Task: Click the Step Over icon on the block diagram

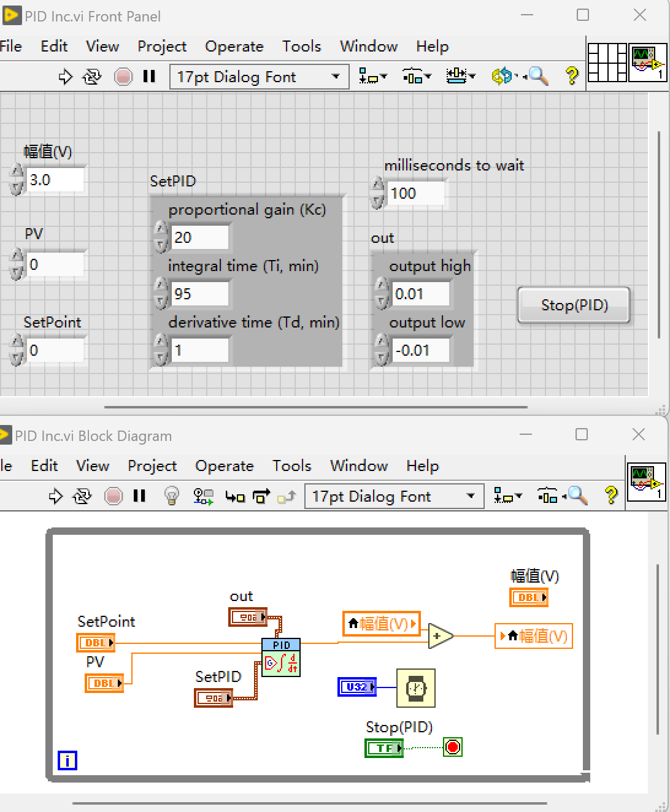Action: point(260,496)
